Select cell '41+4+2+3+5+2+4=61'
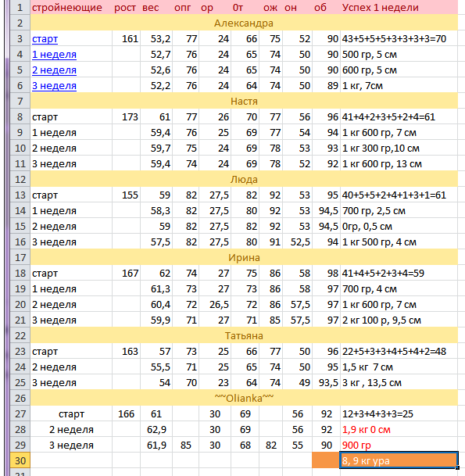Screen dimensions: 465x476 pos(399,117)
